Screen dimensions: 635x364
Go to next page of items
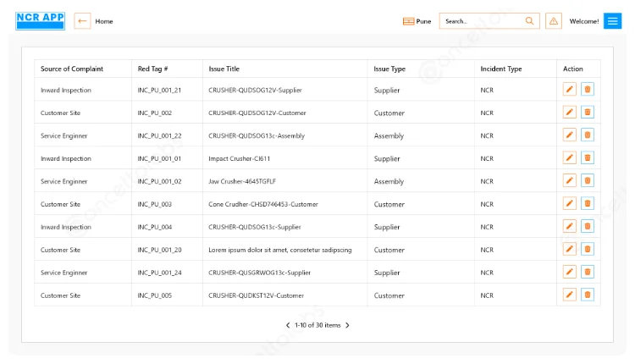347,325
